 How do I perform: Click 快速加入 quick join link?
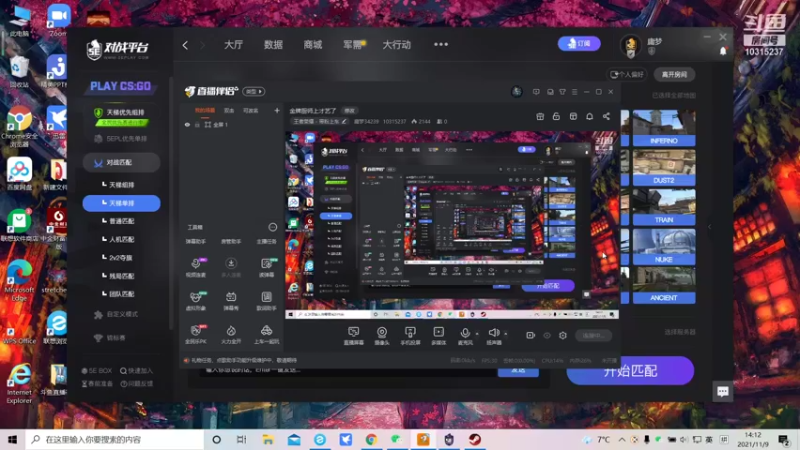(136, 371)
